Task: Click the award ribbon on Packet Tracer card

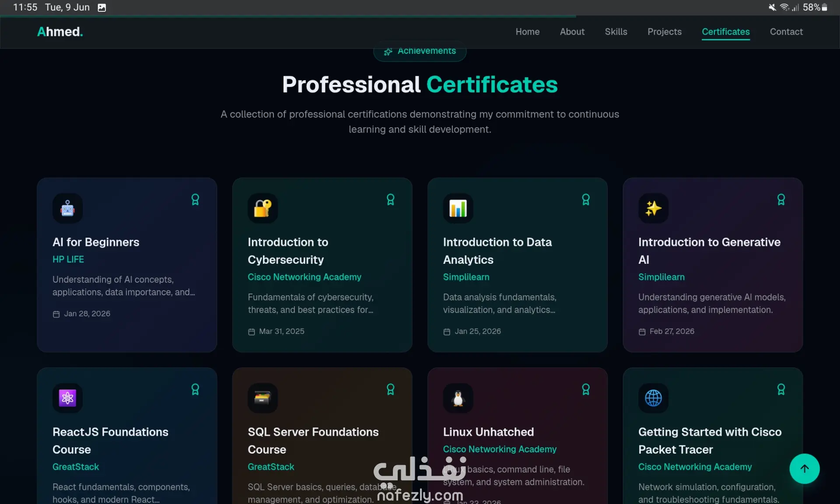Action: (x=781, y=389)
